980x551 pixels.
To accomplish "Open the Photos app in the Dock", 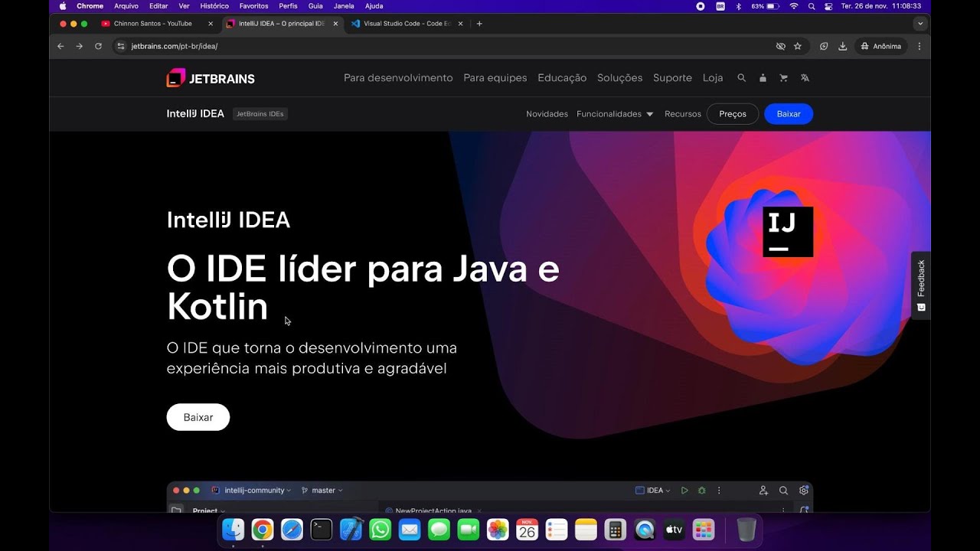I will [498, 529].
